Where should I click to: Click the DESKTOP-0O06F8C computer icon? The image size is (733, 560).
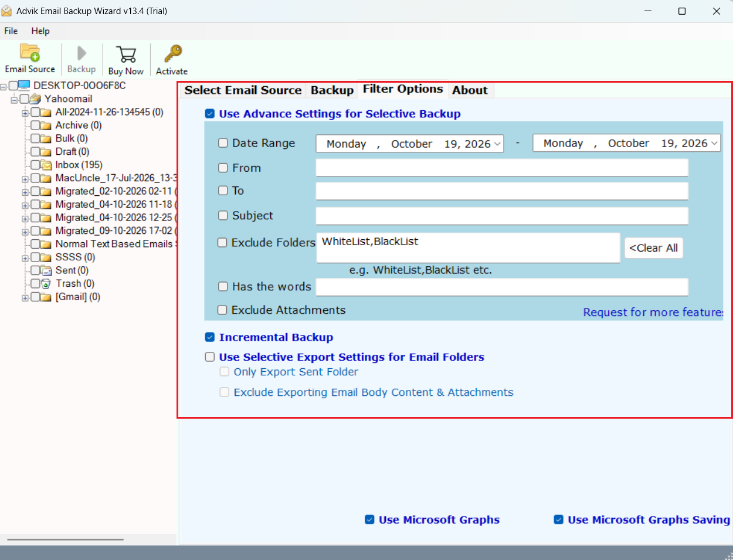click(x=24, y=86)
